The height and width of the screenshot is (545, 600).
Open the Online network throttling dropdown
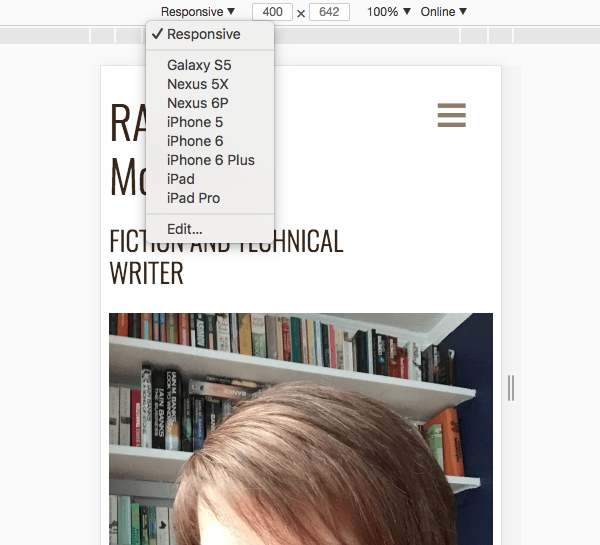tap(443, 12)
